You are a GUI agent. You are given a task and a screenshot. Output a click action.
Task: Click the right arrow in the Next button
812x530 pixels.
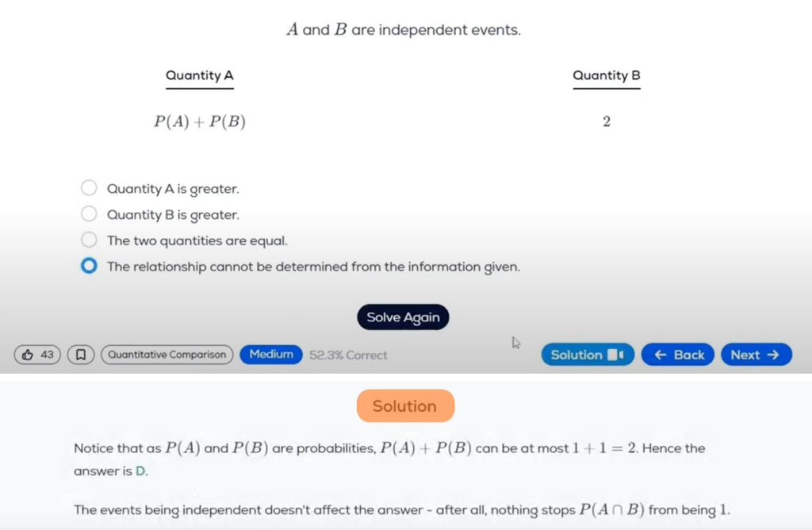point(773,355)
